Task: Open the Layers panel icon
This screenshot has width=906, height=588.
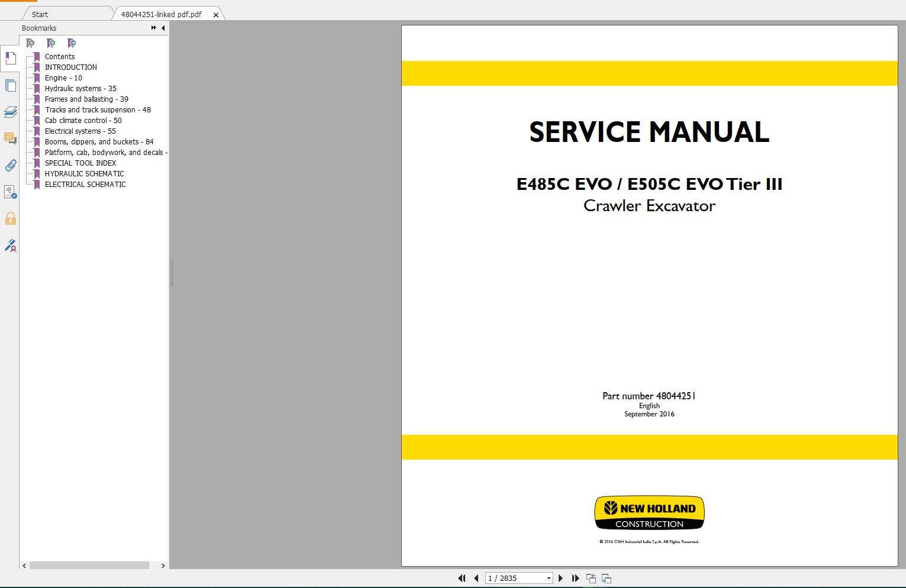Action: pyautogui.click(x=10, y=112)
